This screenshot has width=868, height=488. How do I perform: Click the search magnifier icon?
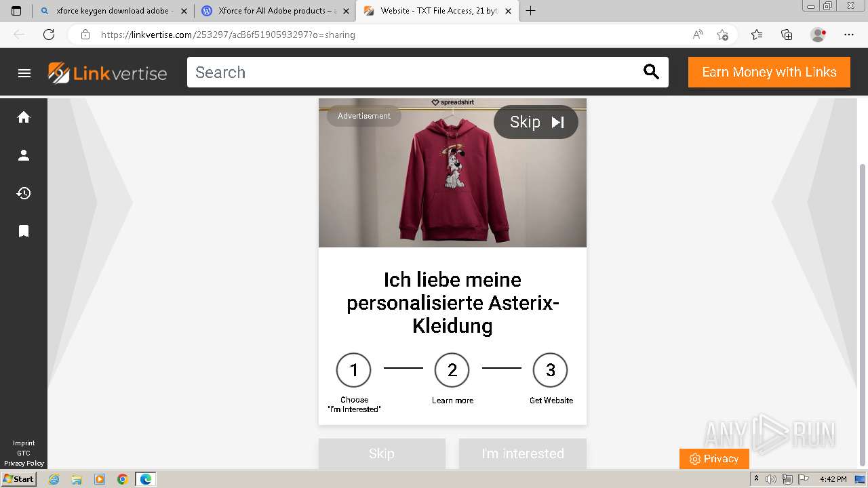click(x=651, y=72)
